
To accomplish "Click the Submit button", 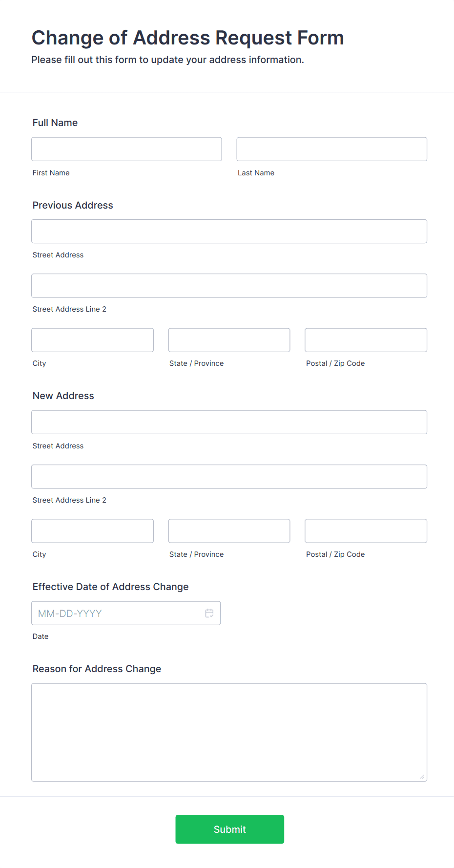I will 229,829.
